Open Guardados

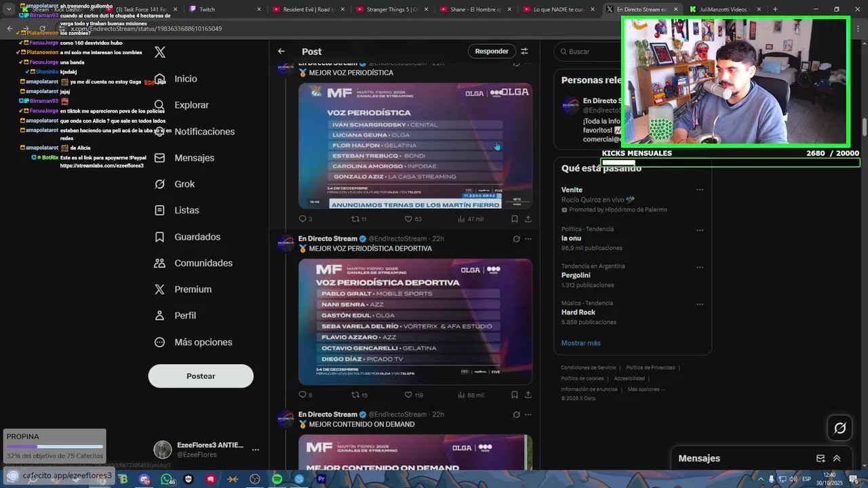[188, 237]
